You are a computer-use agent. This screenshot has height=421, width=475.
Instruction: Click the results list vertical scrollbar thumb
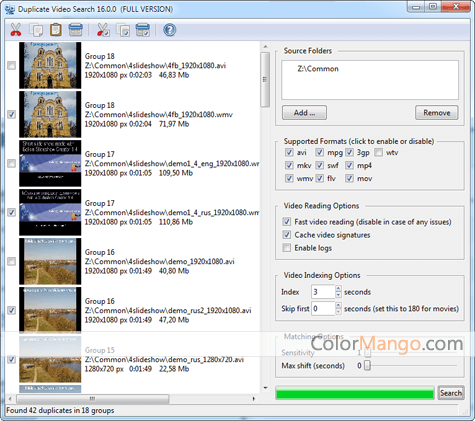[265, 80]
